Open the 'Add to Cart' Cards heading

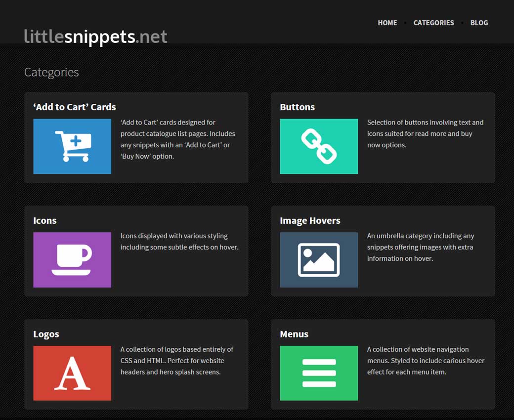pyautogui.click(x=75, y=107)
